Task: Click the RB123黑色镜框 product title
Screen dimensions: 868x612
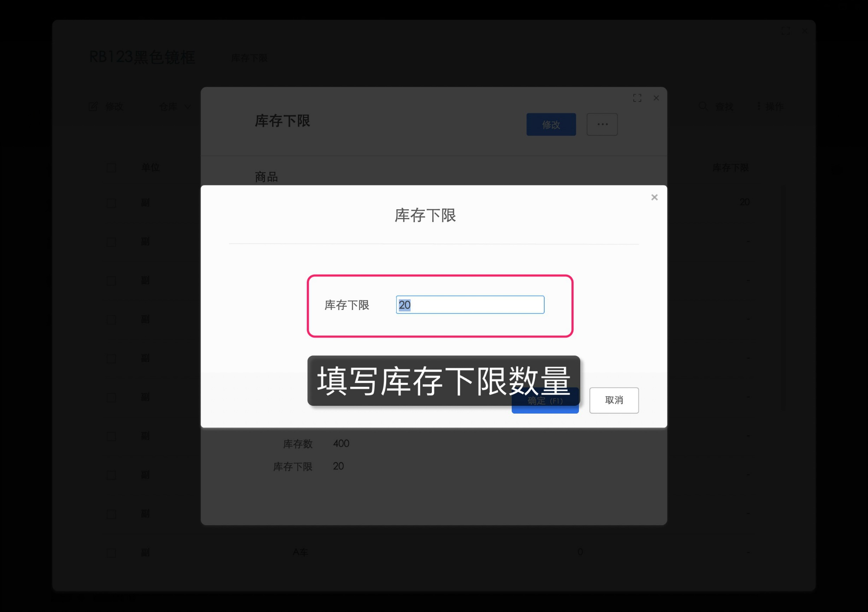Action: pyautogui.click(x=143, y=57)
